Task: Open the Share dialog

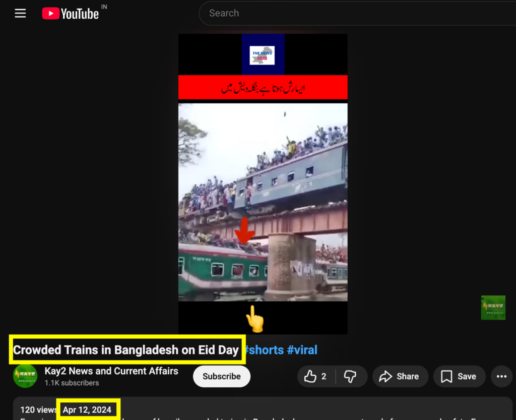Action: (400, 376)
